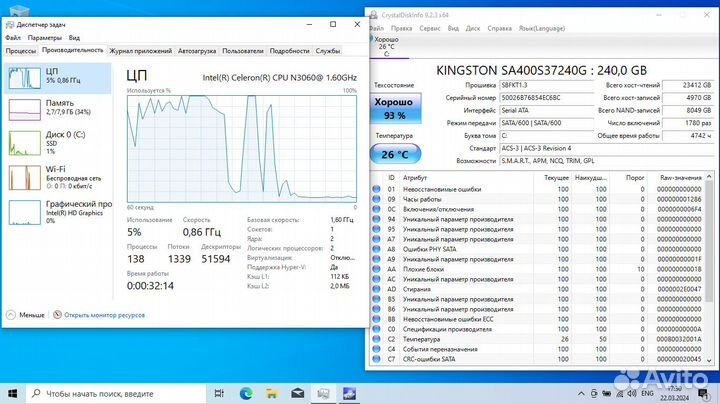
Task: Click the Общее время работы value 4742 ч
Action: tap(688, 135)
